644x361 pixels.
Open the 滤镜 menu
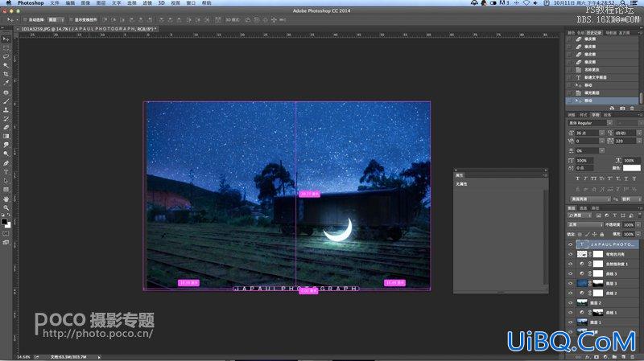pyautogui.click(x=147, y=3)
